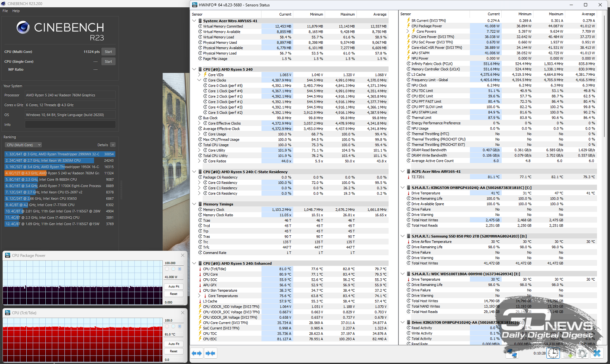Viewport: 610px width, 364px height.
Task: Click the Info input field in Your System
Action: pyautogui.click(x=70, y=125)
